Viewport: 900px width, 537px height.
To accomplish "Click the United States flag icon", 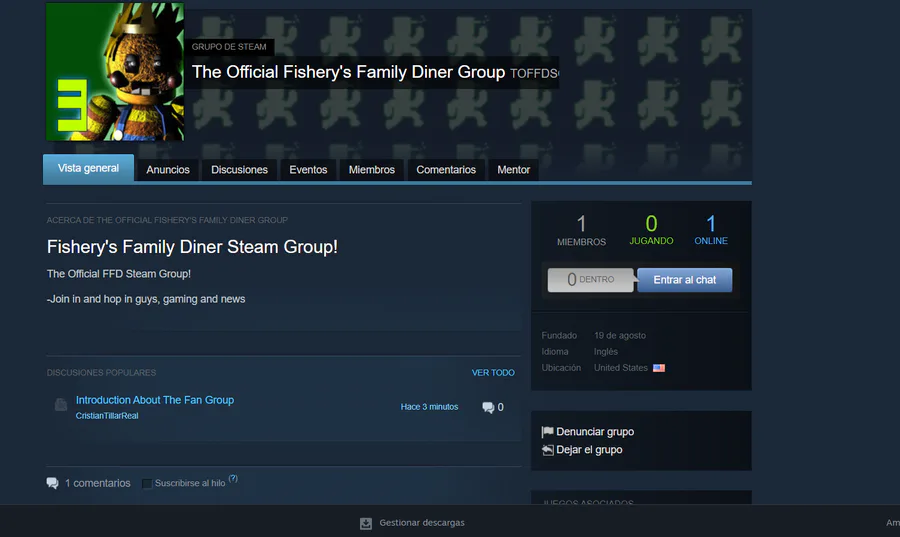I will click(x=659, y=368).
